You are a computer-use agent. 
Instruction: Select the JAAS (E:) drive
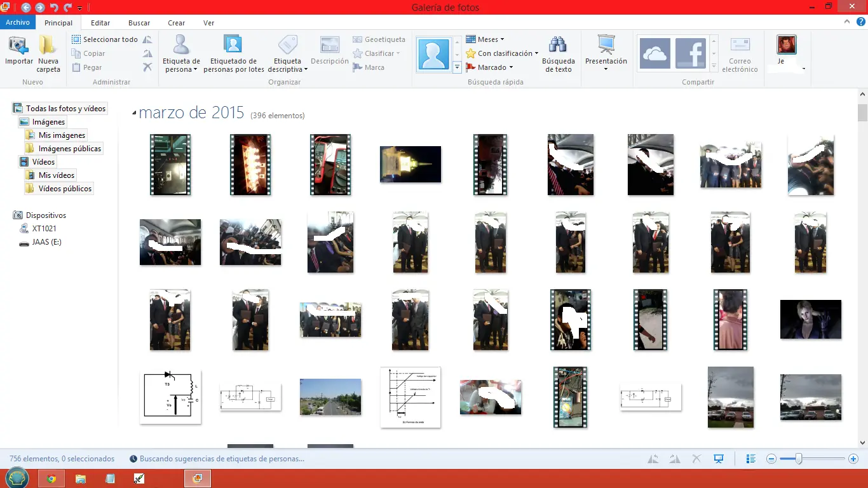point(40,242)
